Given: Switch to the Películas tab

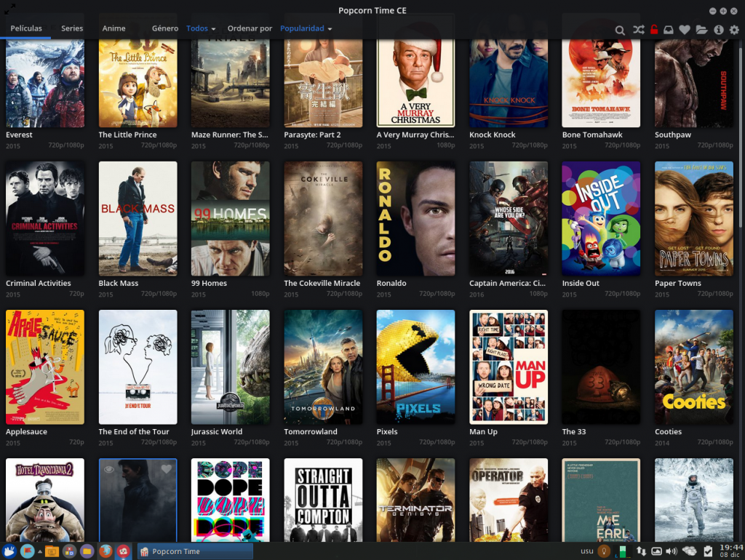Looking at the screenshot, I should click(x=26, y=28).
